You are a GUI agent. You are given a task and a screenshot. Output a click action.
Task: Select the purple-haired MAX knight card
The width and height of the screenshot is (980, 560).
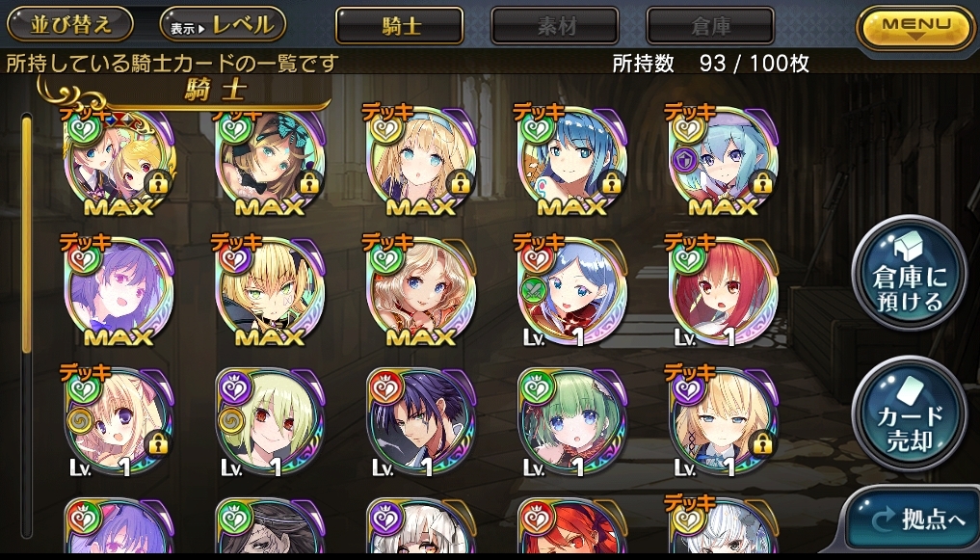tap(119, 292)
